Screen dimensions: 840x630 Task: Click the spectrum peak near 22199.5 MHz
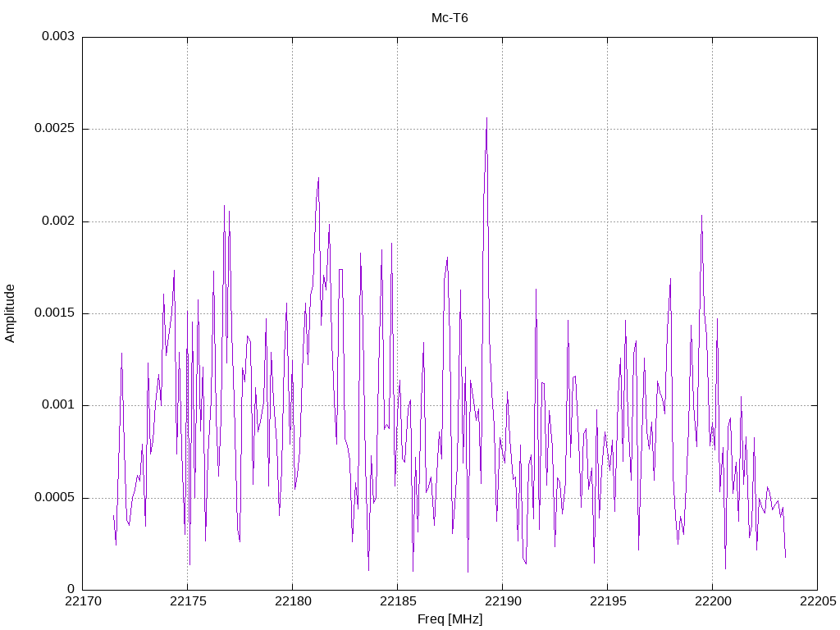[701, 217]
